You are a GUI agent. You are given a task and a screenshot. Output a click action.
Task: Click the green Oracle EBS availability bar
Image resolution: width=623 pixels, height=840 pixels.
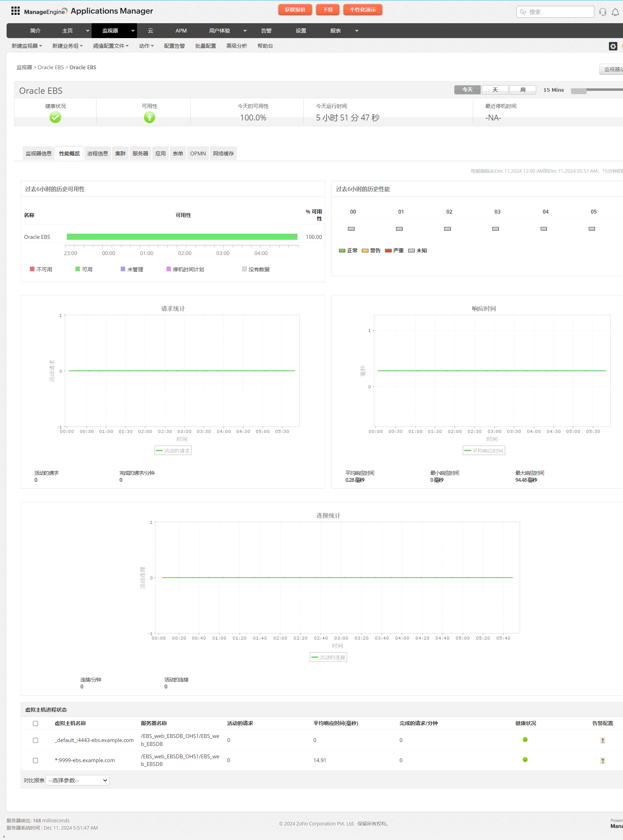182,237
